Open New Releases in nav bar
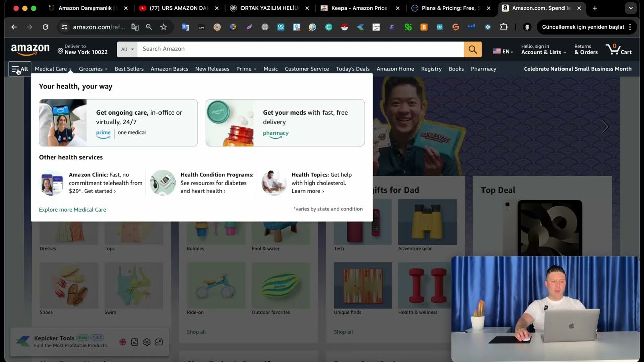This screenshot has height=362, width=644. click(212, 69)
